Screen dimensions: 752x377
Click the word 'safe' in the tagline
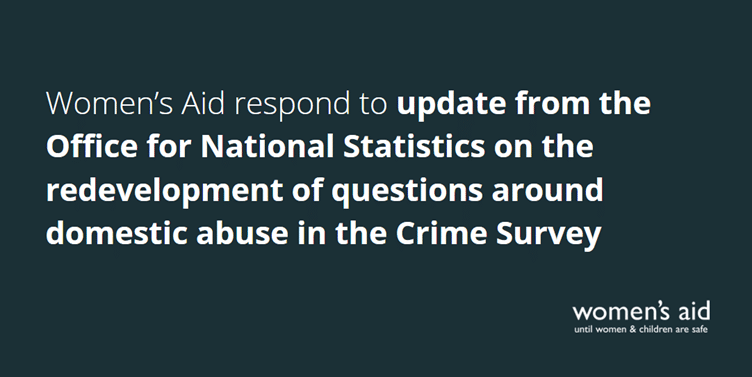point(699,330)
